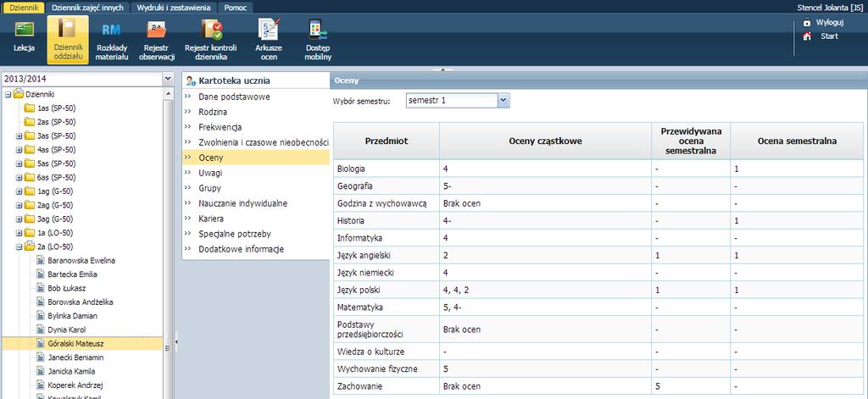The width and height of the screenshot is (868, 399).
Task: Open Arkusze ocen icon
Action: 269,30
